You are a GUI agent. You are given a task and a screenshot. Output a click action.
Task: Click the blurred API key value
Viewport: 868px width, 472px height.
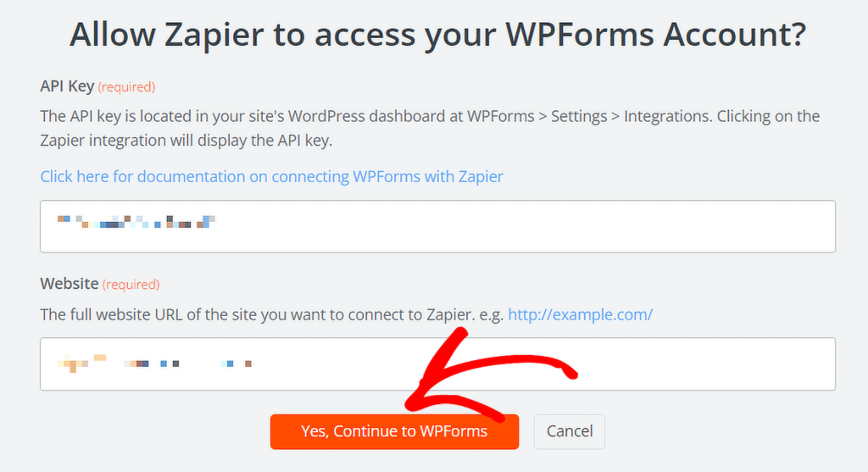coord(136,223)
